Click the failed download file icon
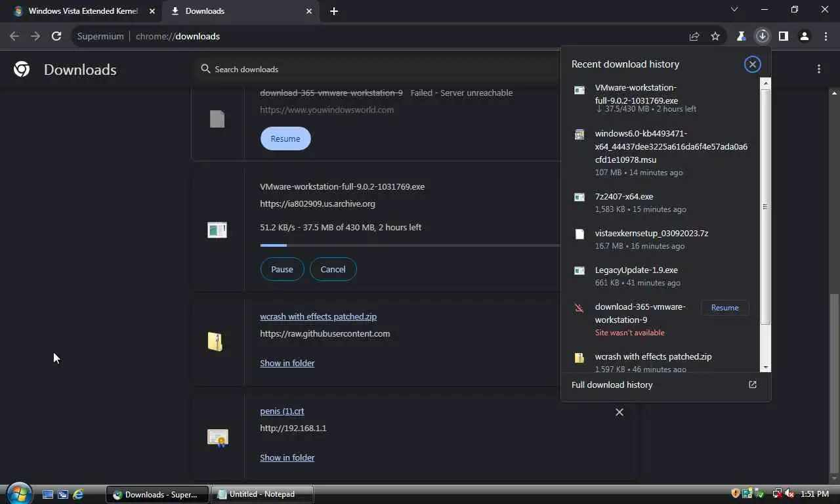The height and width of the screenshot is (504, 840). pyautogui.click(x=217, y=119)
